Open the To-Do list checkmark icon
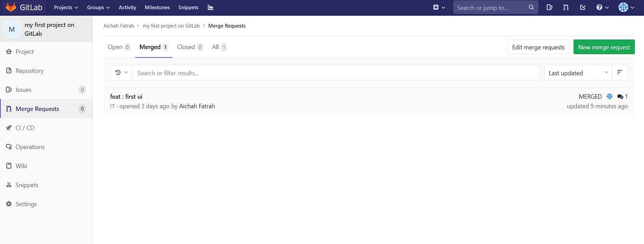The height and width of the screenshot is (244, 644). click(583, 7)
